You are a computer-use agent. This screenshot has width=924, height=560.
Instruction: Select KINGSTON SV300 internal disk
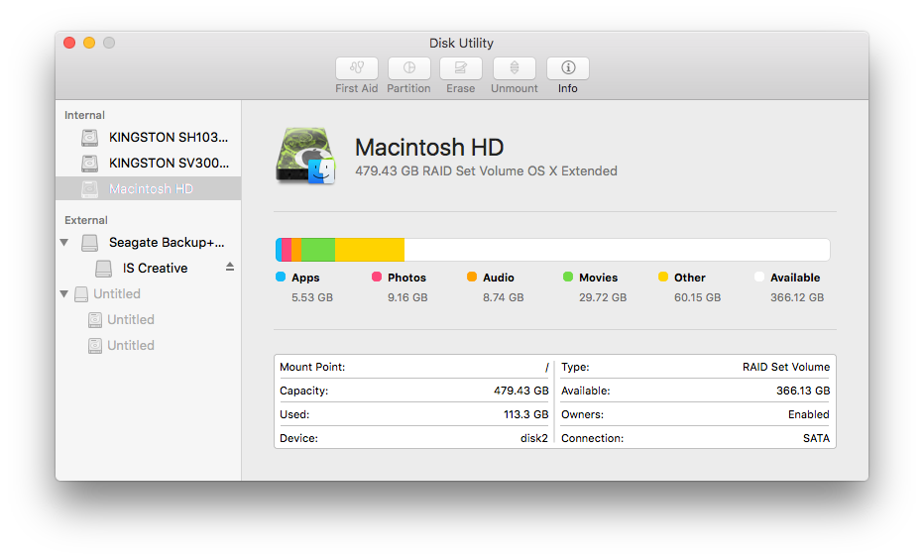tap(169, 164)
